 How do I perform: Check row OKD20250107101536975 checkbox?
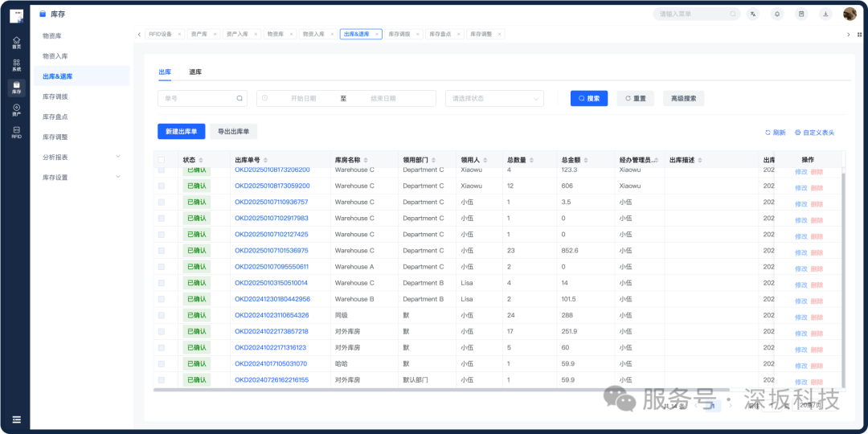coord(161,251)
